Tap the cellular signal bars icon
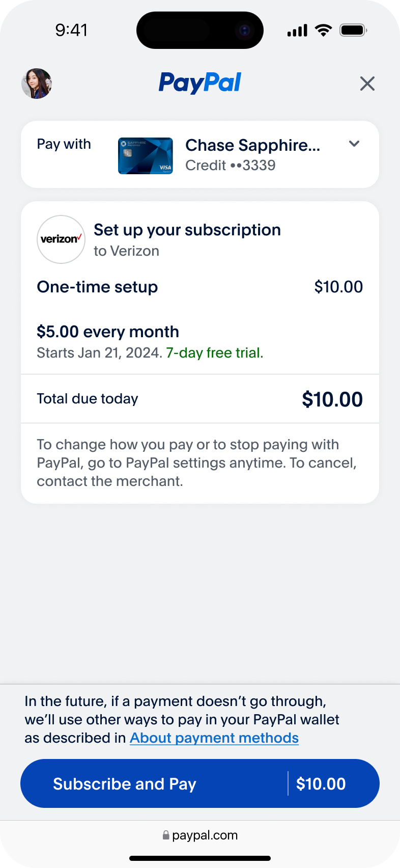Viewport: 400px width, 868px height. coord(297,31)
